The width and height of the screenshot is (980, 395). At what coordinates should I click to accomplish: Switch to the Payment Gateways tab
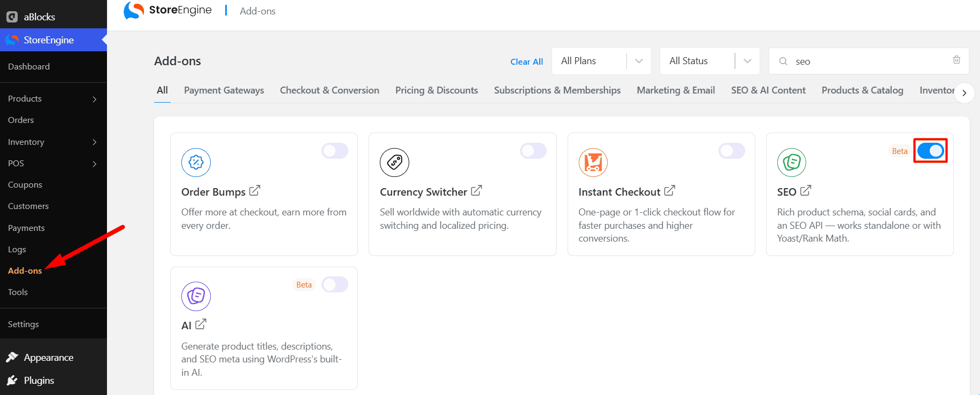coord(224,90)
